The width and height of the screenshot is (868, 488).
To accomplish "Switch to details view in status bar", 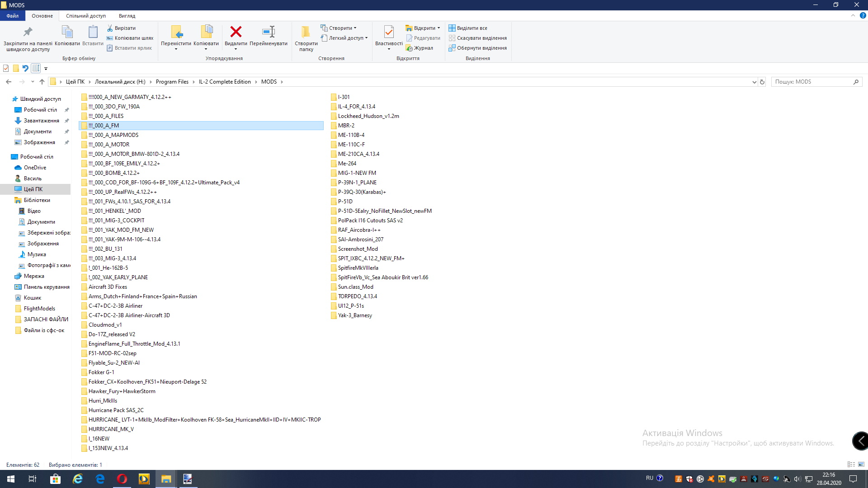I will [851, 465].
